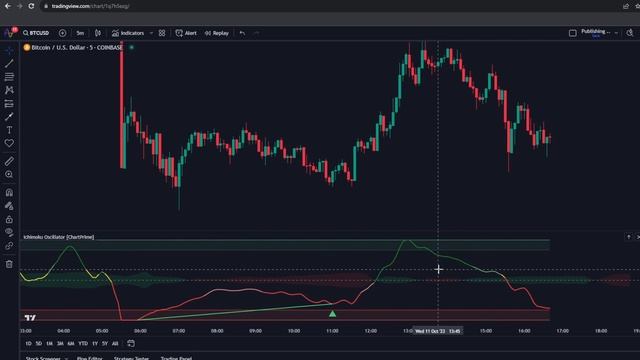
Task: Open the Indicators dialog
Action: [128, 33]
